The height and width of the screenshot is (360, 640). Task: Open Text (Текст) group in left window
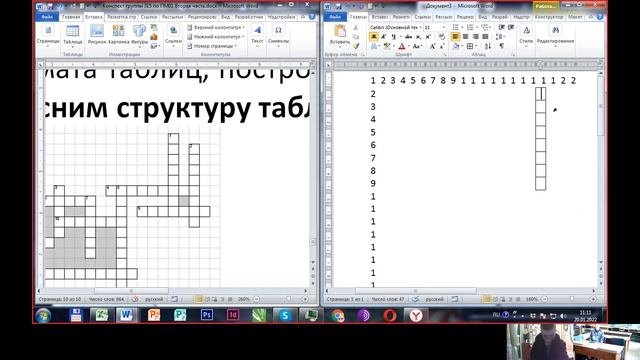(257, 35)
